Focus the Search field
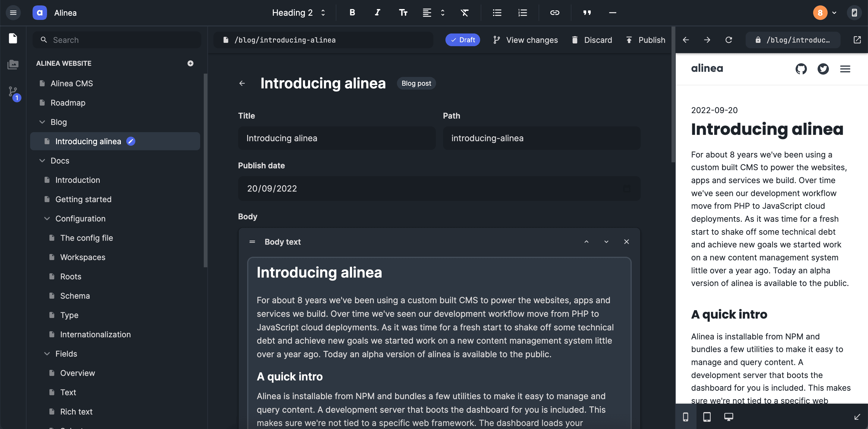The image size is (868, 429). pyautogui.click(x=117, y=40)
